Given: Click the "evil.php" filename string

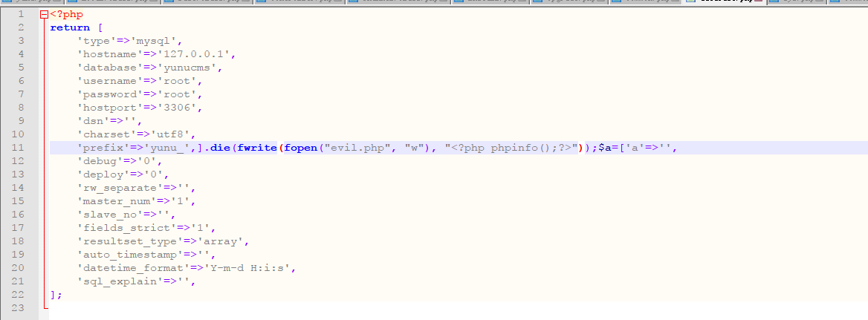Looking at the screenshot, I should (357, 148).
